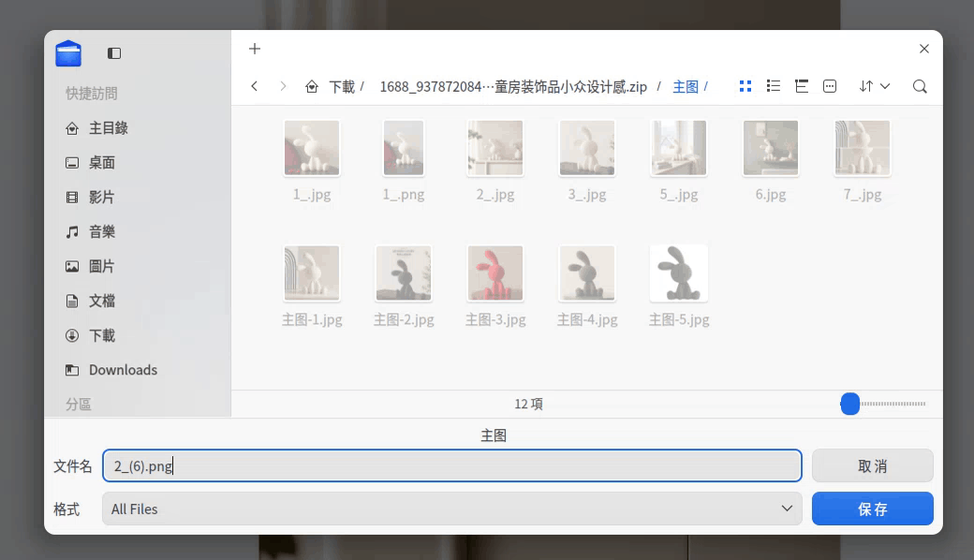974x560 pixels.
Task: Click the 音樂 note icon in sidebar
Action: coord(72,232)
